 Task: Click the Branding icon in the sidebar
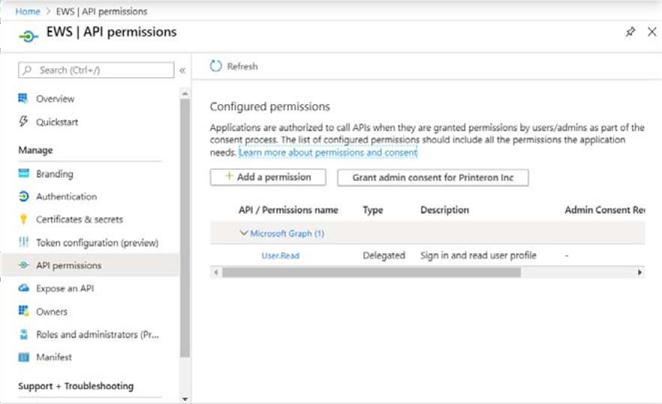pyautogui.click(x=24, y=174)
